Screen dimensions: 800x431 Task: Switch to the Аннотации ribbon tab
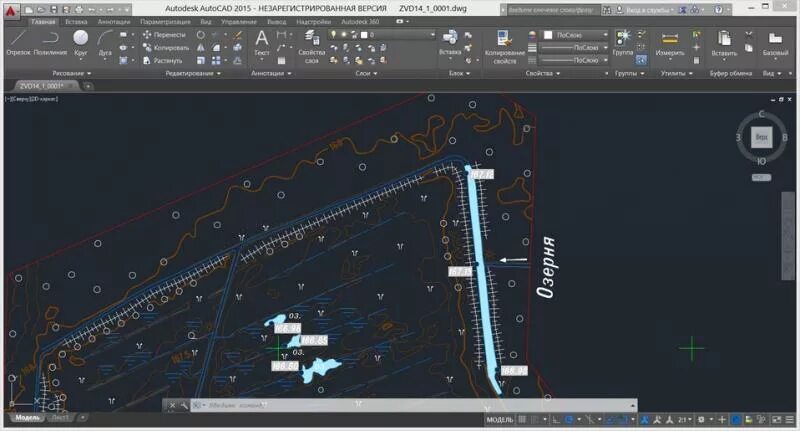coord(114,22)
